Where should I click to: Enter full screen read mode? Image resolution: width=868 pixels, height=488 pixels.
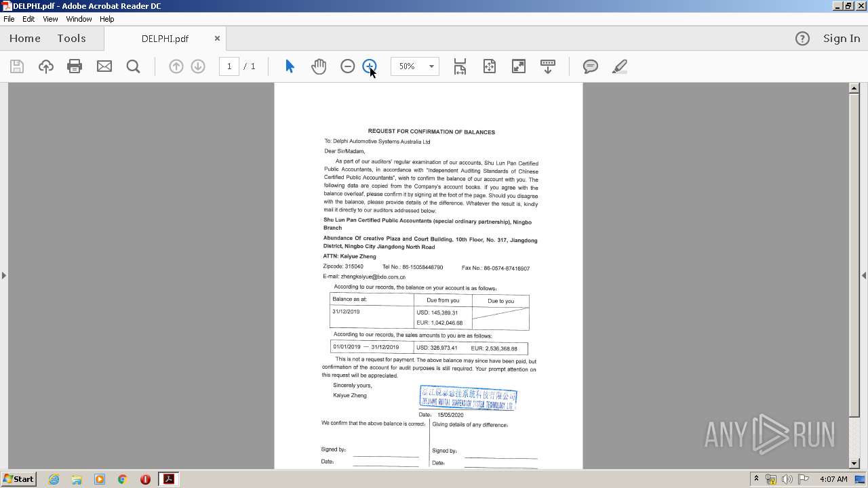tap(519, 66)
